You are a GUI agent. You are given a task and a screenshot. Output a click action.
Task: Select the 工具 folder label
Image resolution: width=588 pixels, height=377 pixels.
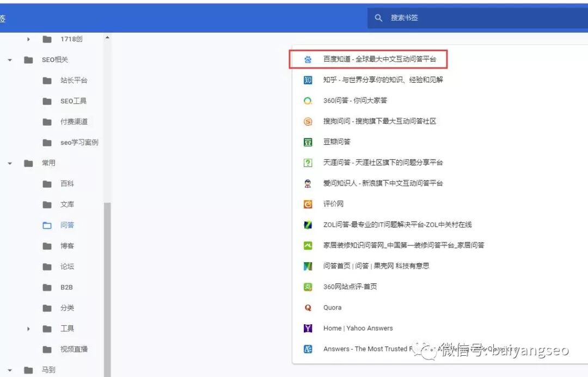coord(67,329)
